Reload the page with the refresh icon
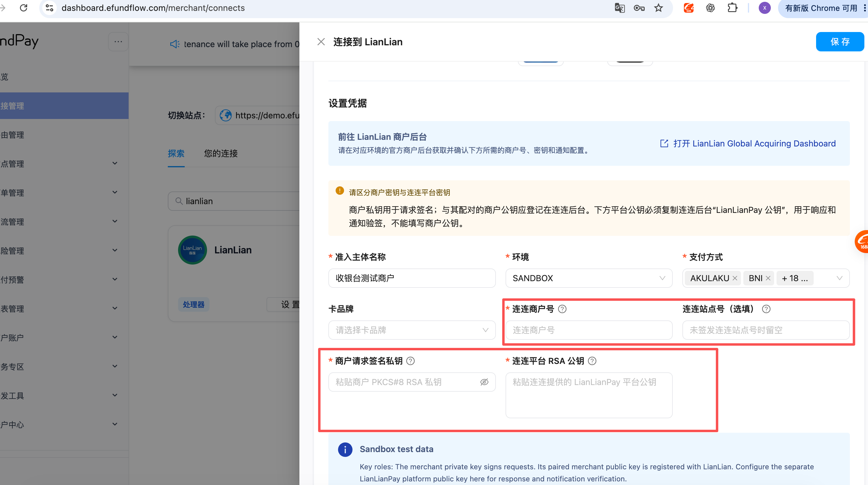This screenshot has width=868, height=485. (23, 8)
